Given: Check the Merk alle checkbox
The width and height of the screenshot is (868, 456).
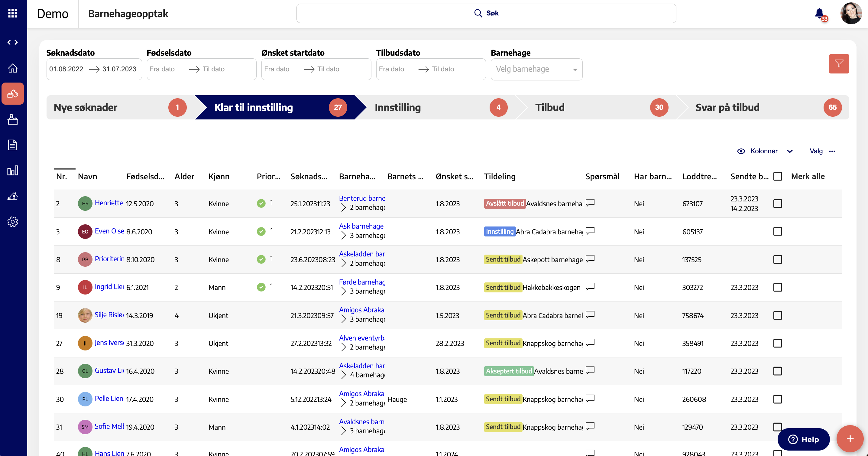Looking at the screenshot, I should pos(777,176).
